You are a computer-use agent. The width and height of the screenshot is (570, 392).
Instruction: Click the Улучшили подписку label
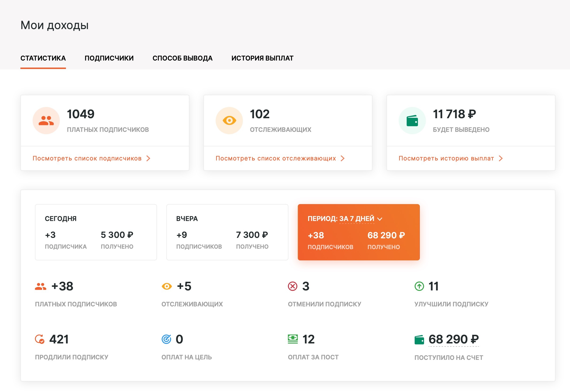click(x=451, y=304)
